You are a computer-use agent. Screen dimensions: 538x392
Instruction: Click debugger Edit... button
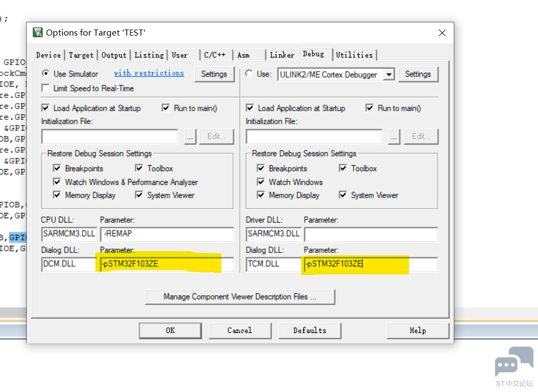coord(421,137)
